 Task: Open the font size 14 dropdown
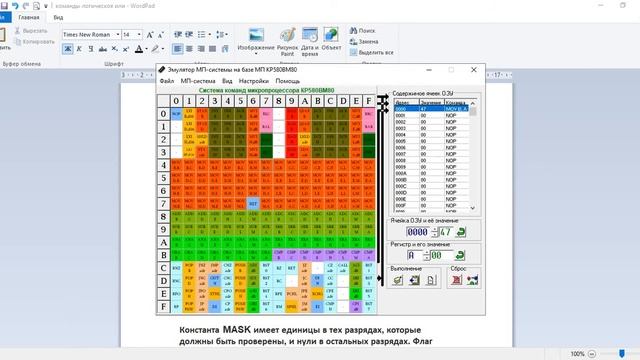tap(139, 35)
